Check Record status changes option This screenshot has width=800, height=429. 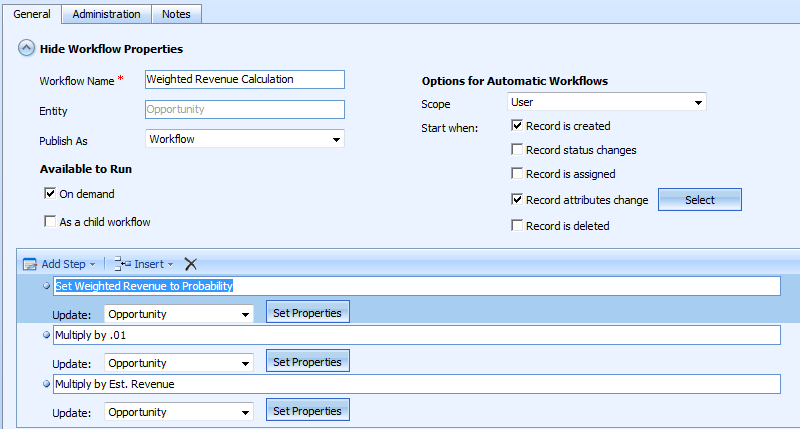click(x=517, y=150)
